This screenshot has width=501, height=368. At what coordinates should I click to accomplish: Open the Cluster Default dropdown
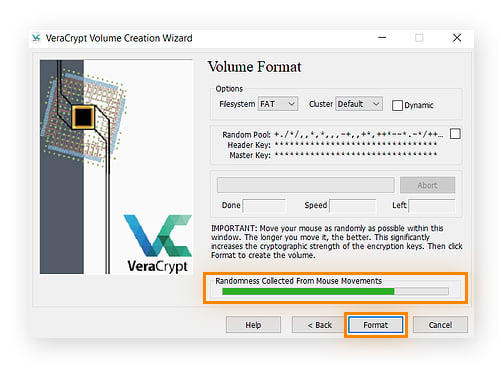[x=359, y=104]
